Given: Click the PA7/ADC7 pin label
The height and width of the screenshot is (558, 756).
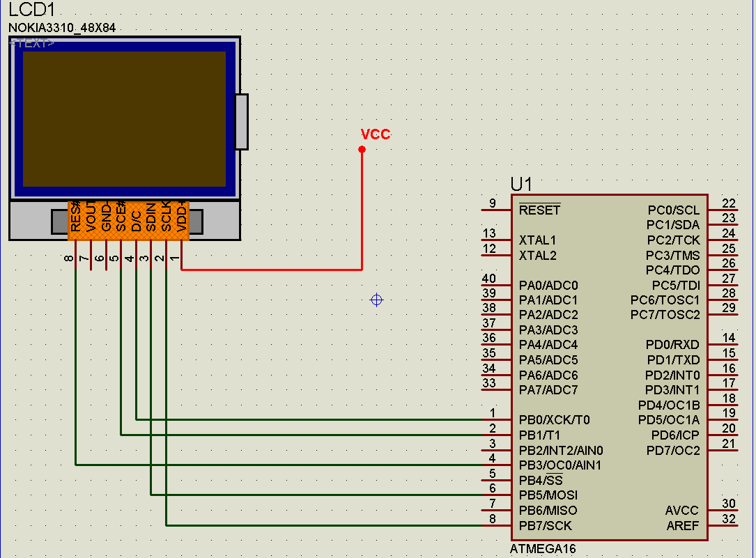Looking at the screenshot, I should point(548,390).
